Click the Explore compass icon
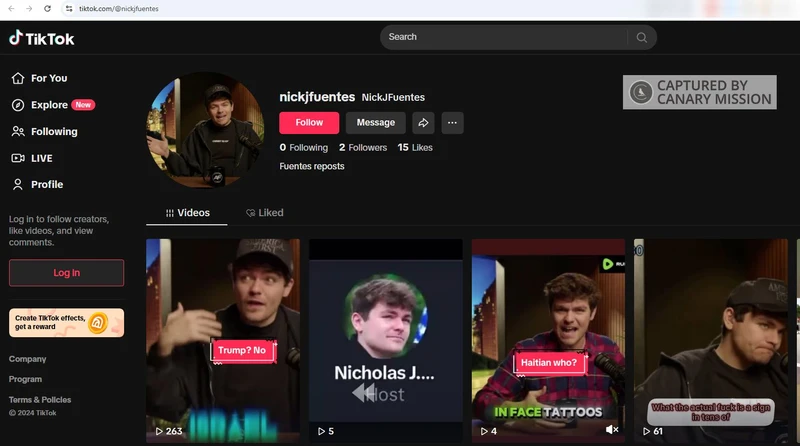 (18, 105)
